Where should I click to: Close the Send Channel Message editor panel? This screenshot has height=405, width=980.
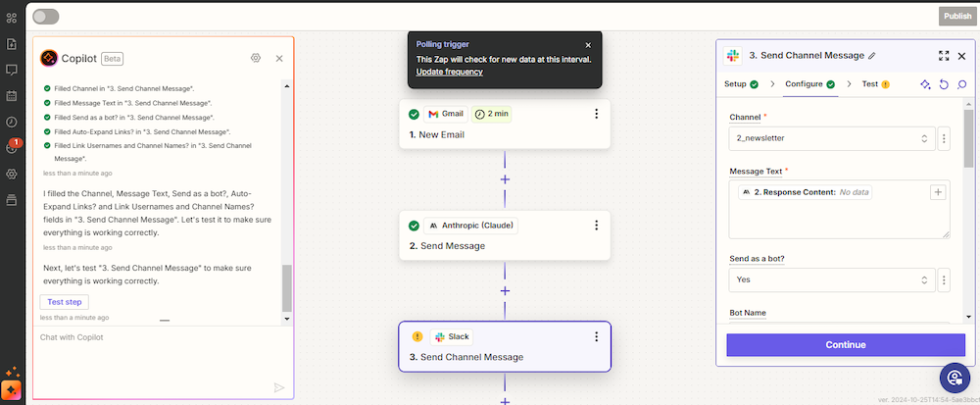point(962,56)
